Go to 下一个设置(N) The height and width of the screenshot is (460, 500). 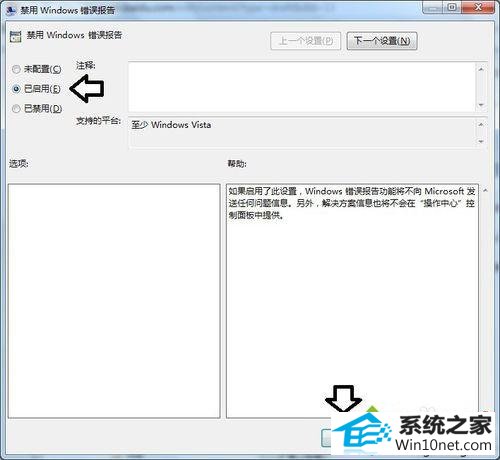pyautogui.click(x=382, y=41)
